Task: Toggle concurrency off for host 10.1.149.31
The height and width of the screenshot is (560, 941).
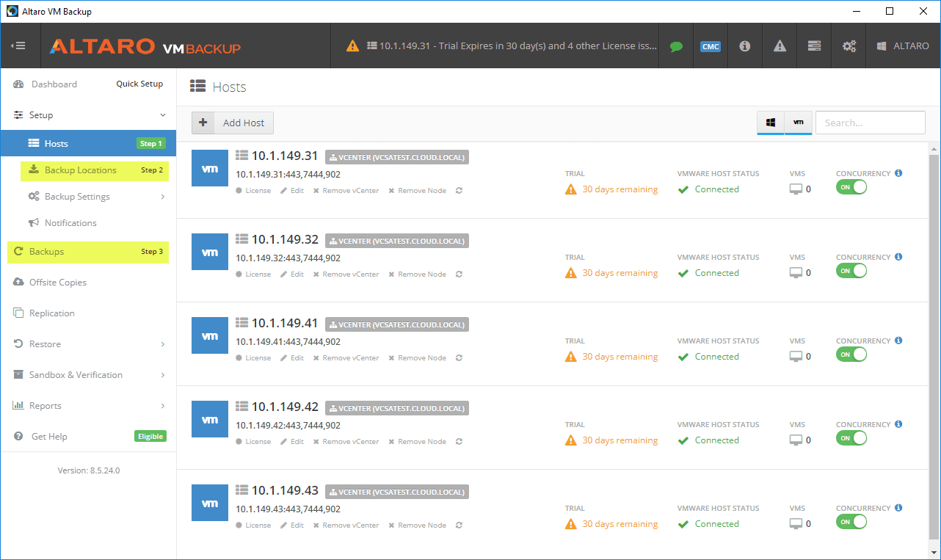Action: [851, 187]
